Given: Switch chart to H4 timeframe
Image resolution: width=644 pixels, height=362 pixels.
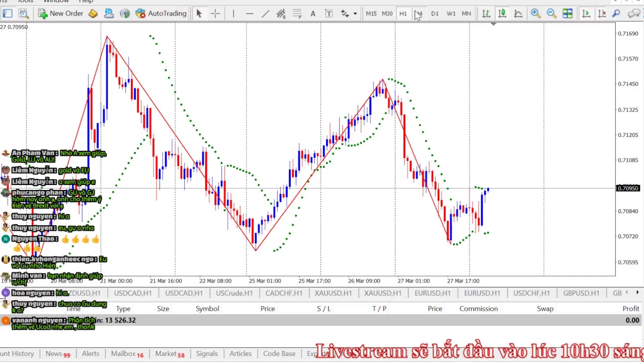Looking at the screenshot, I should (419, 14).
